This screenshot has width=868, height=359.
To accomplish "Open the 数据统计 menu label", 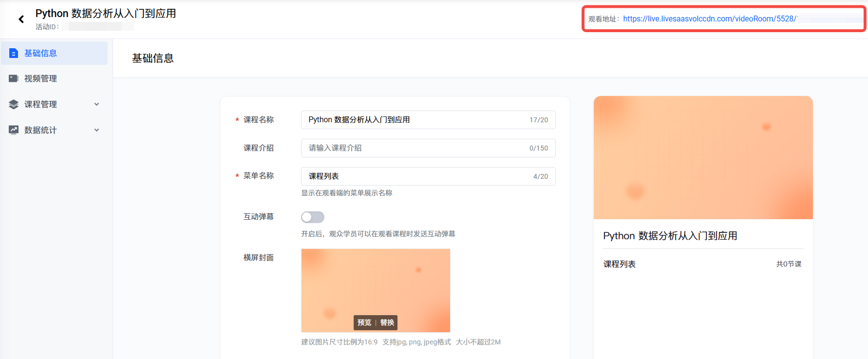I will (x=40, y=130).
